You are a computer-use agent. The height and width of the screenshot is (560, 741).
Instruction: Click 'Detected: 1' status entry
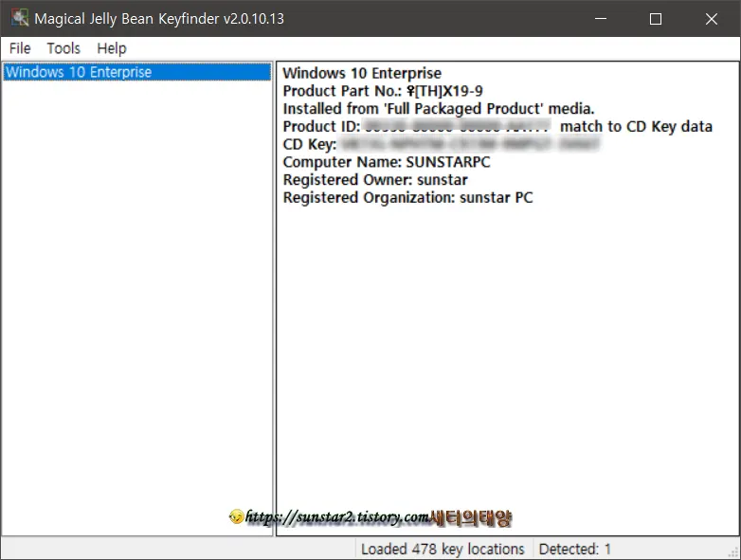click(x=574, y=549)
